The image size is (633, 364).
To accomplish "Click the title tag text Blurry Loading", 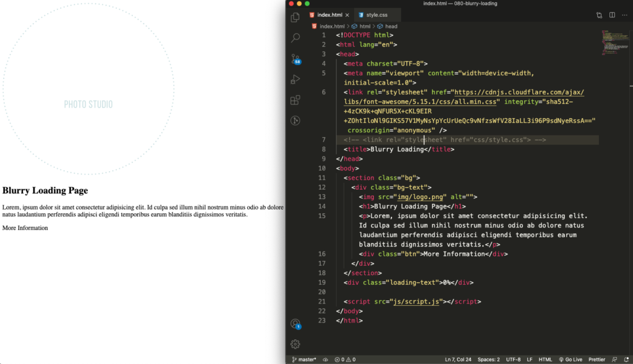I will tap(397, 150).
